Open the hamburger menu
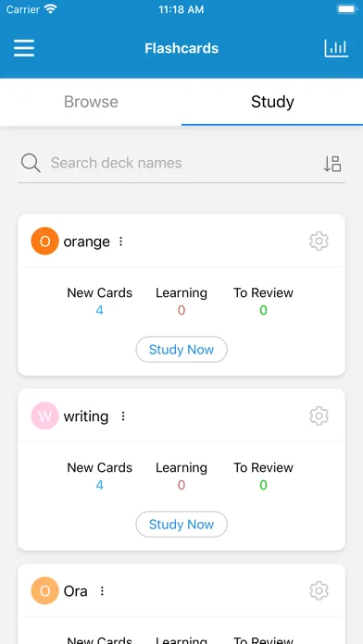This screenshot has width=363, height=644. (x=24, y=48)
